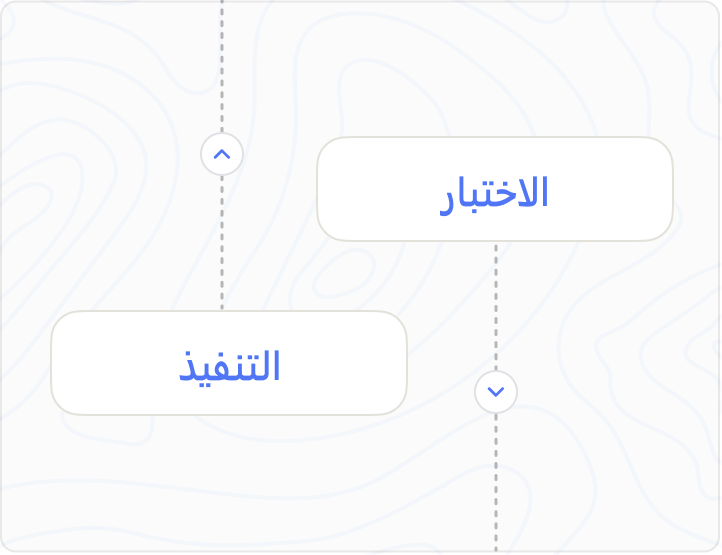
Task: Collapse the connector above التنفيذ card
Action: (x=222, y=155)
